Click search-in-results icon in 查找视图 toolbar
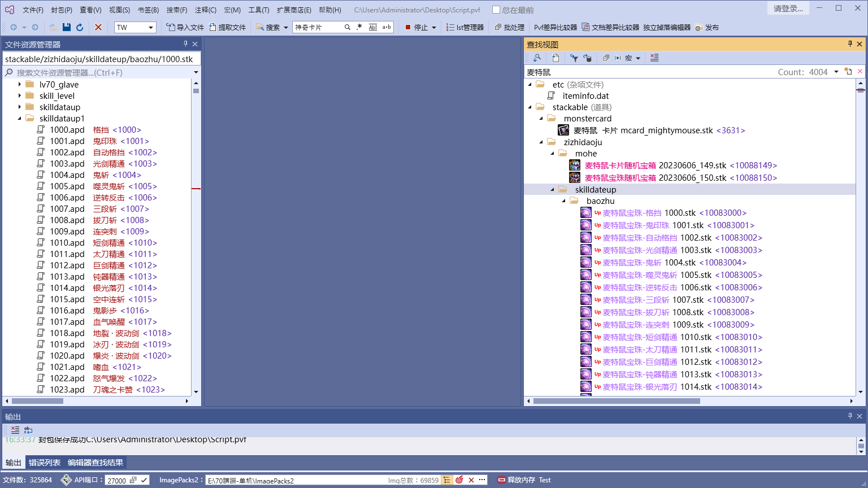Screen dimensions: 868x488 pos(537,58)
